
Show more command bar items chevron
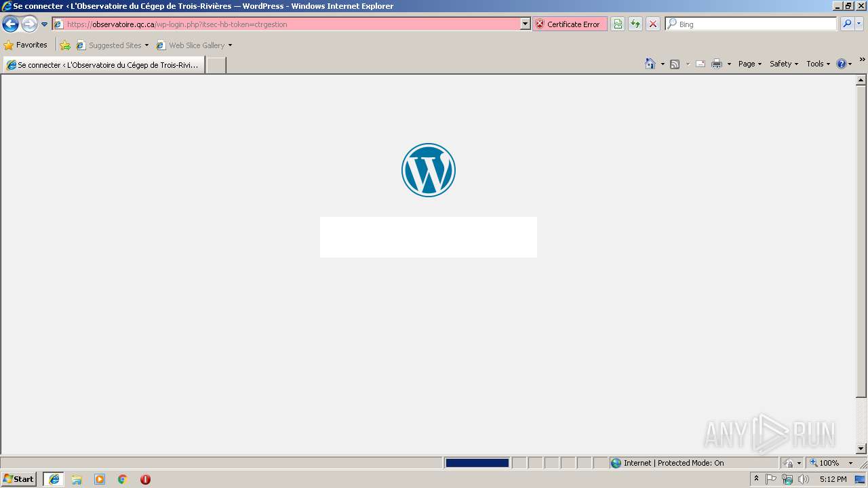point(862,60)
